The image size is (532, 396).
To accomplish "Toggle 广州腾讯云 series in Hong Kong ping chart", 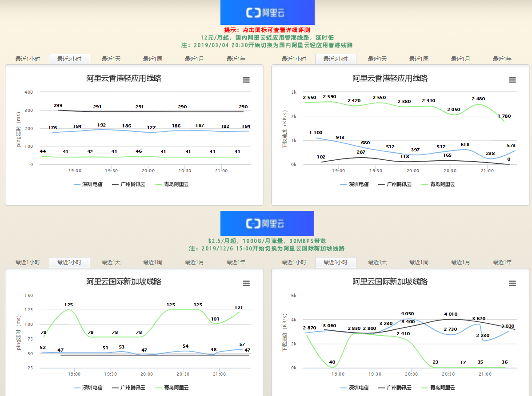I will tap(128, 184).
